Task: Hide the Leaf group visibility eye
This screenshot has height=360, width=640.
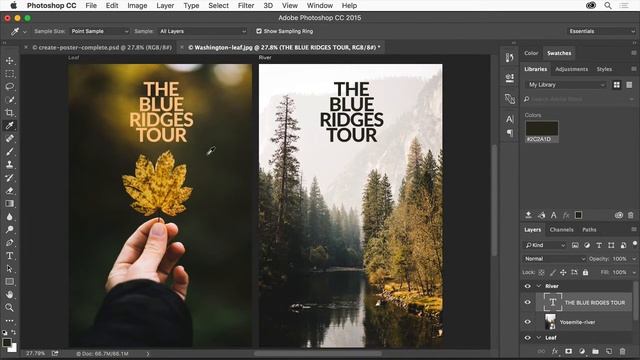Action: (527, 338)
